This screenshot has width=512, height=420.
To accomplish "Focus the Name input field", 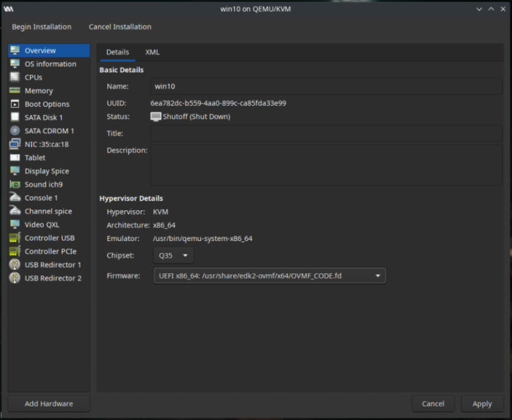I will pos(326,86).
